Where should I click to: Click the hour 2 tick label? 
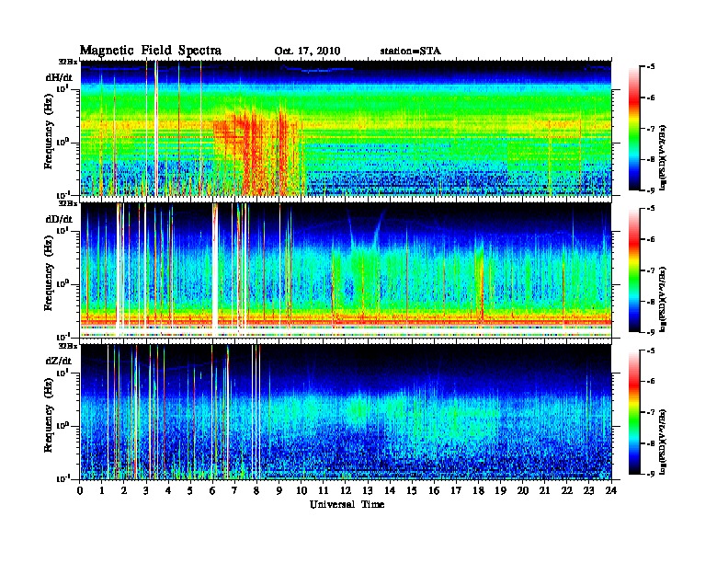point(124,491)
